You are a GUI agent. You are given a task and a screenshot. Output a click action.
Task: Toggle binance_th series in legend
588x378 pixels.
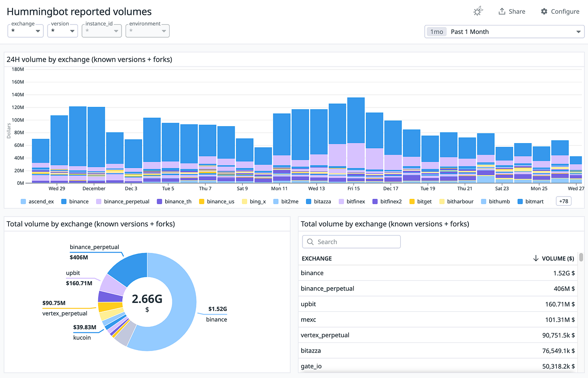(x=174, y=201)
